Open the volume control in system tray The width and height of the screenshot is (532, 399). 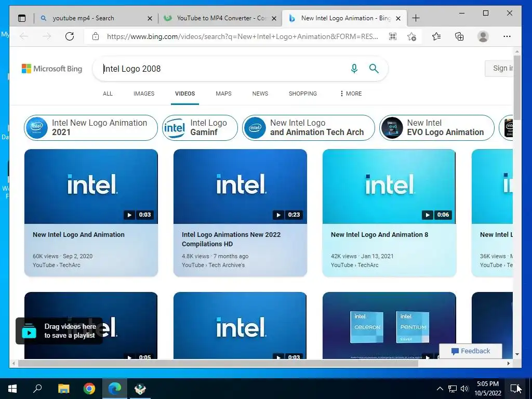pos(464,389)
